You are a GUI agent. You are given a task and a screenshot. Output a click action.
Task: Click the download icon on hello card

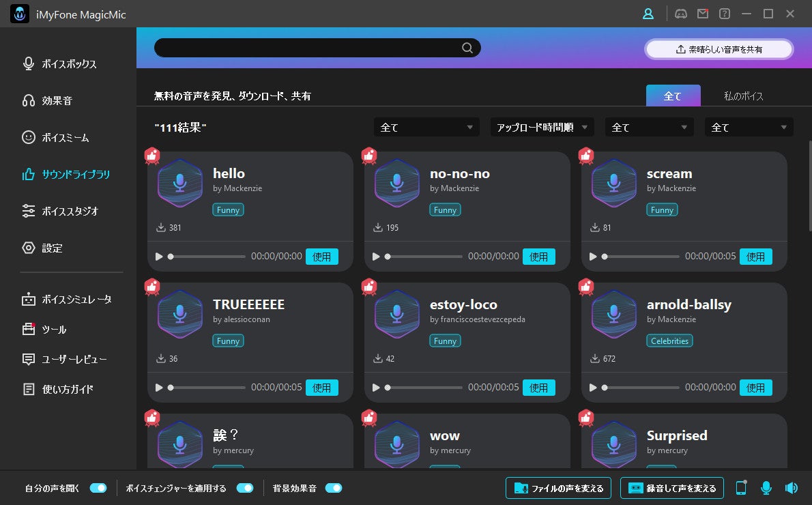(160, 227)
